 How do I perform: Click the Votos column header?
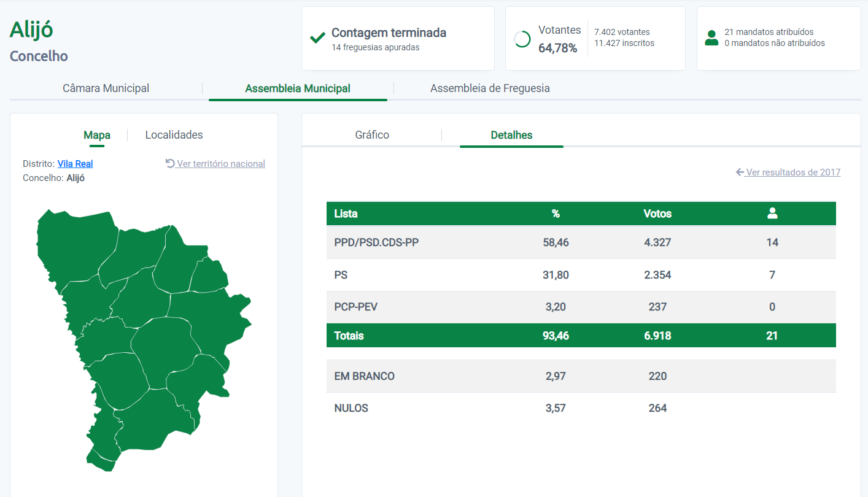(657, 214)
